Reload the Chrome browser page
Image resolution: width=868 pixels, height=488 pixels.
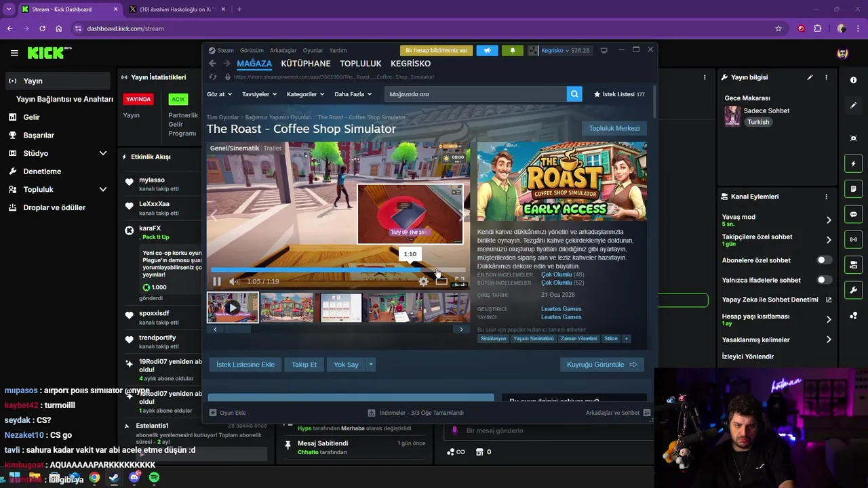click(x=42, y=28)
